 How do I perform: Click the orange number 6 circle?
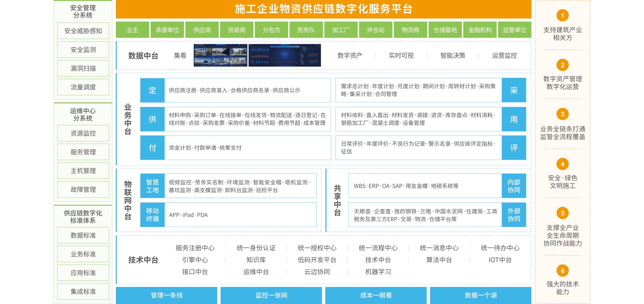pos(562,271)
